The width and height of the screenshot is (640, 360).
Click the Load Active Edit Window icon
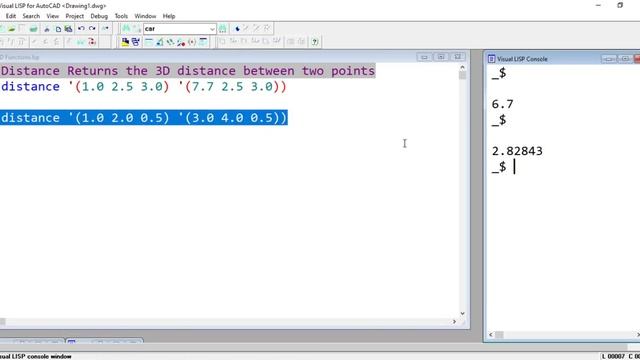(222, 42)
